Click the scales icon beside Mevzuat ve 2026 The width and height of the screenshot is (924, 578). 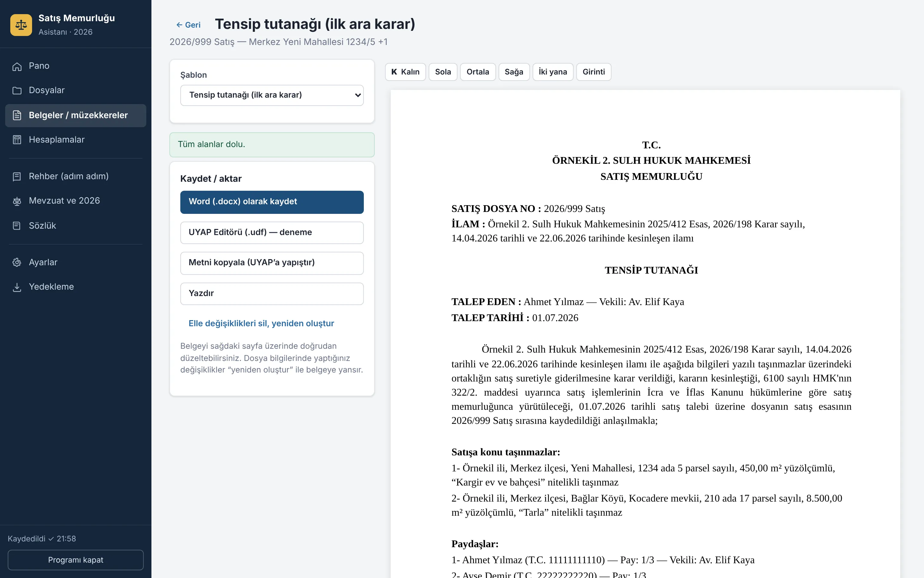click(17, 201)
